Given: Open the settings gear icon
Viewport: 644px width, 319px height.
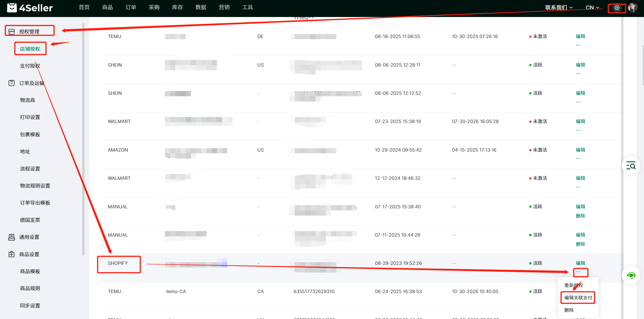Looking at the screenshot, I should click(x=617, y=8).
